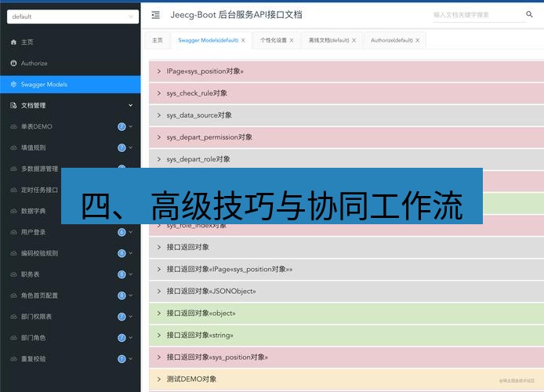The height and width of the screenshot is (392, 544).
Task: Expand sys_depart_permission对象 model
Action: pyautogui.click(x=346, y=137)
